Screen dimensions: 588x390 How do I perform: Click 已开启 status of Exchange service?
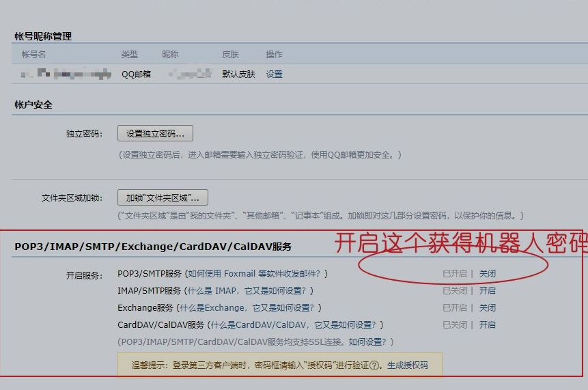tap(455, 308)
